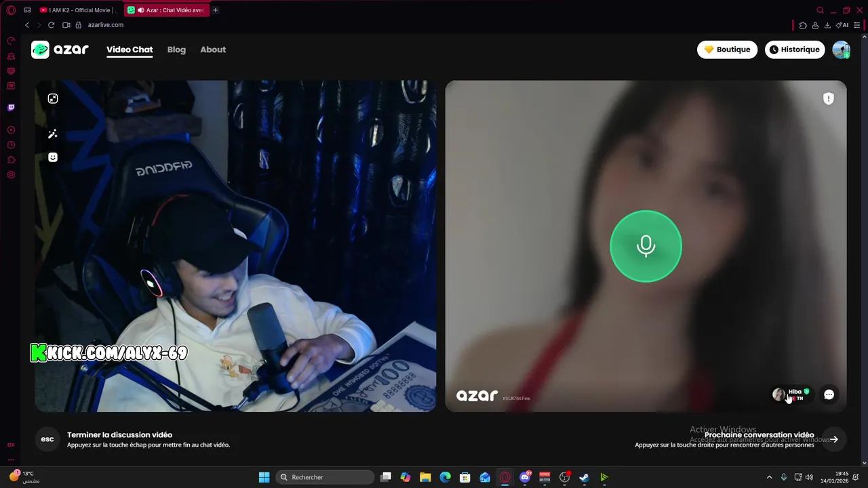Open Discord from the taskbar
Image resolution: width=868 pixels, height=488 pixels.
525,477
